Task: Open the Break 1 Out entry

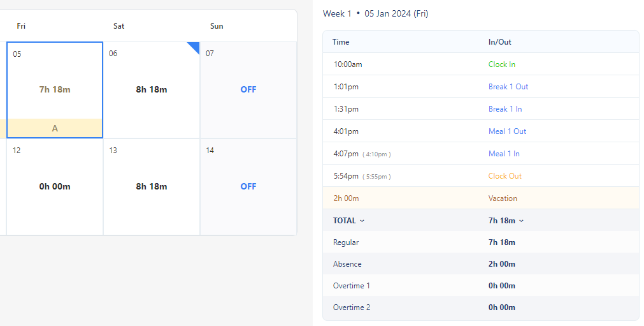Action: [508, 87]
